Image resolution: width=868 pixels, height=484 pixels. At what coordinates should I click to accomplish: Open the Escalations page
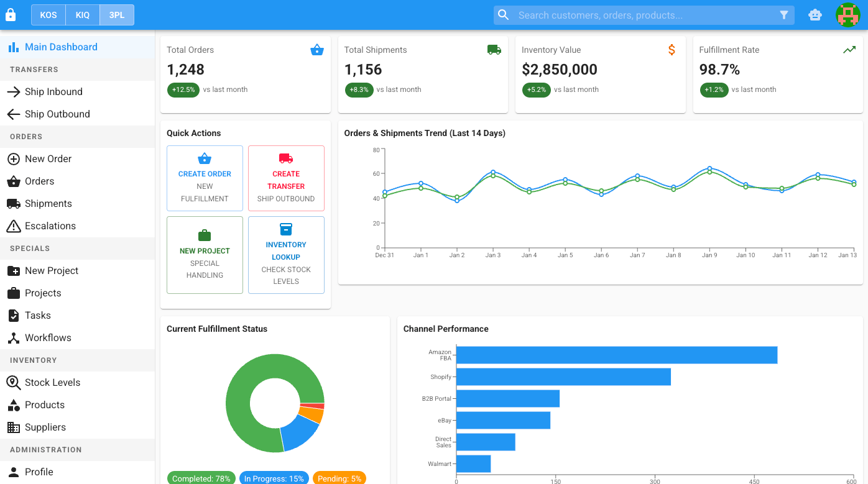[x=77, y=226]
